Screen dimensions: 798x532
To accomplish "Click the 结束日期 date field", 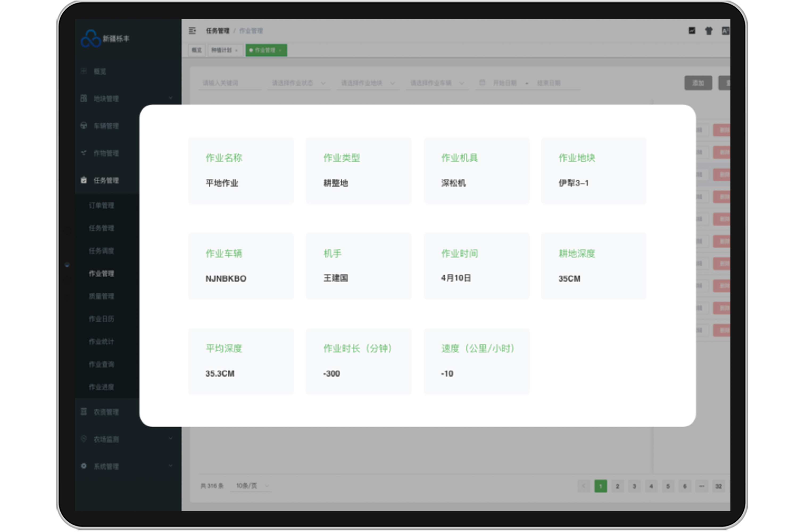I will [548, 83].
